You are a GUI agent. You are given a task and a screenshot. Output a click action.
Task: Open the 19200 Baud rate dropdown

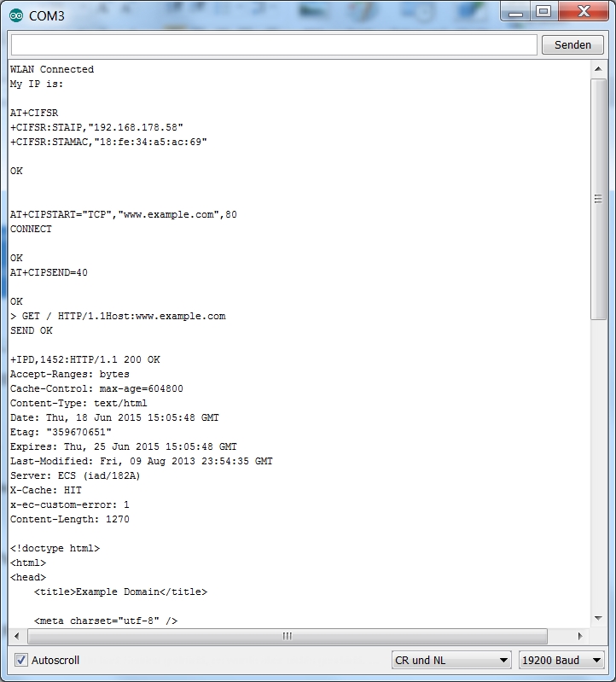click(561, 660)
